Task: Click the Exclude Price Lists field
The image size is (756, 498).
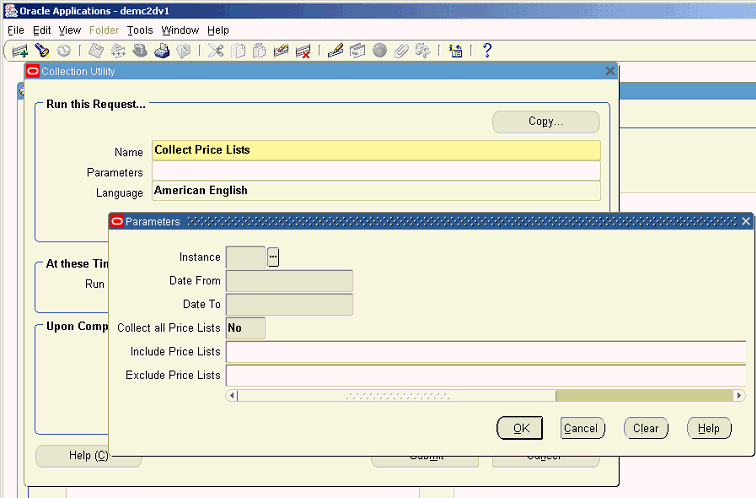Action: pyautogui.click(x=486, y=375)
